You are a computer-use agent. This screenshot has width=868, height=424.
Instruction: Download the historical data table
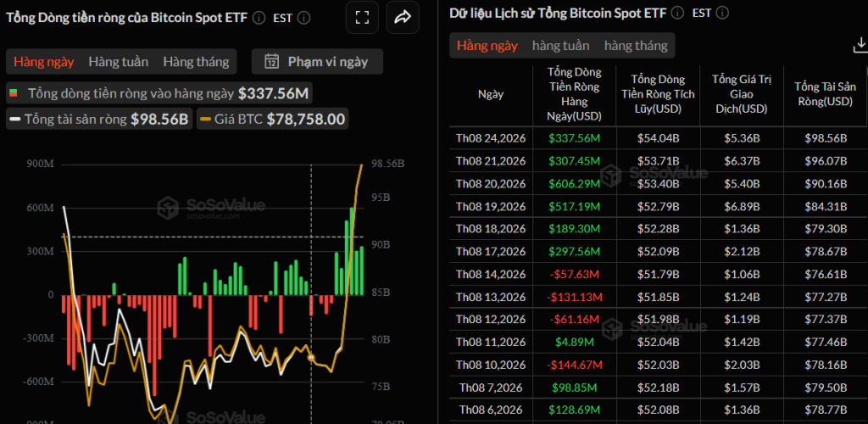click(861, 44)
